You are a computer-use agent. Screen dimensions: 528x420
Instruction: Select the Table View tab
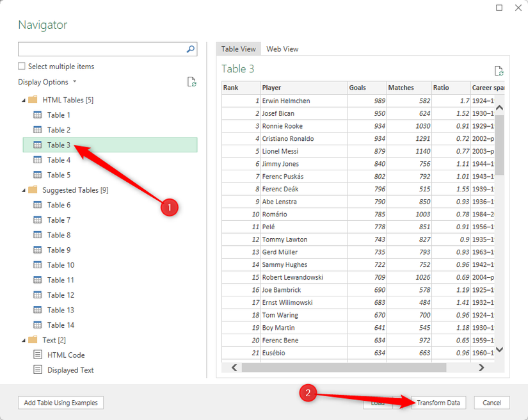click(x=238, y=49)
